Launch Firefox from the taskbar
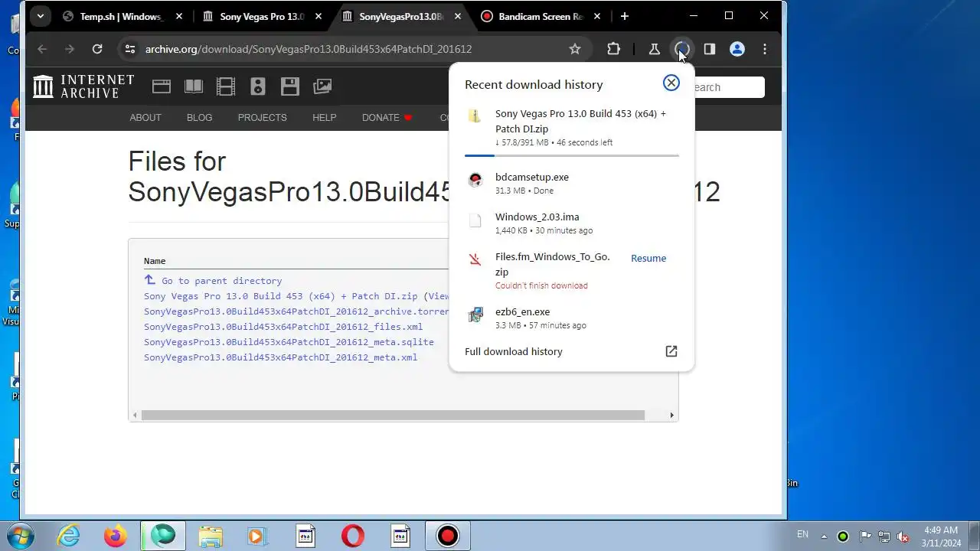 coord(116,536)
